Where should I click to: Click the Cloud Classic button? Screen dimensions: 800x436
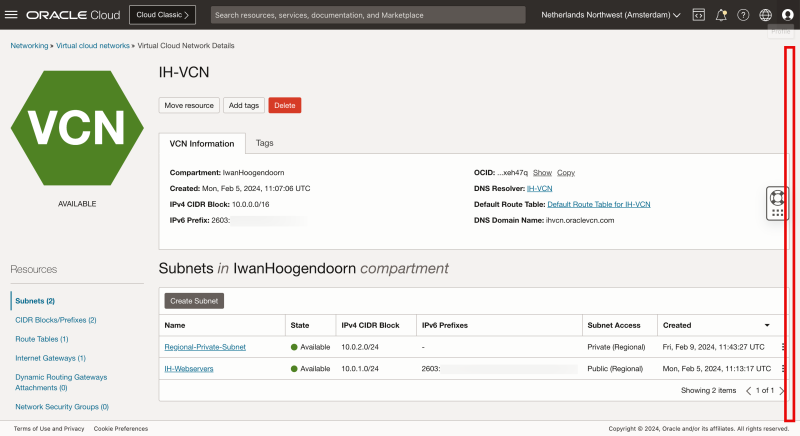[x=162, y=15]
